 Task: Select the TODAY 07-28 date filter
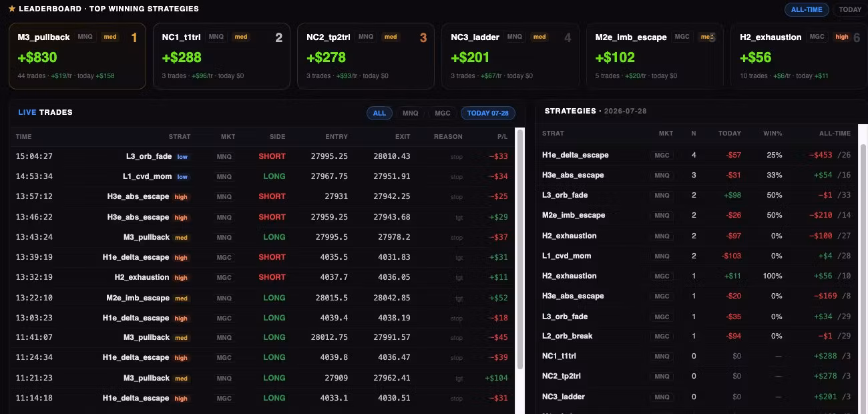click(488, 113)
